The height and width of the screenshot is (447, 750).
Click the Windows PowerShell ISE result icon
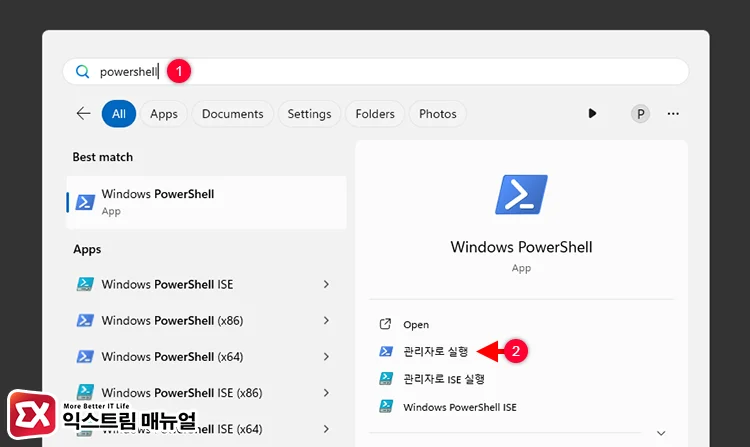85,284
